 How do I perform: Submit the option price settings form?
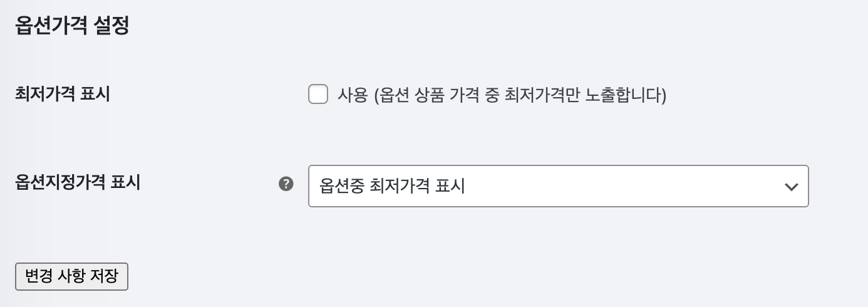pos(71,276)
